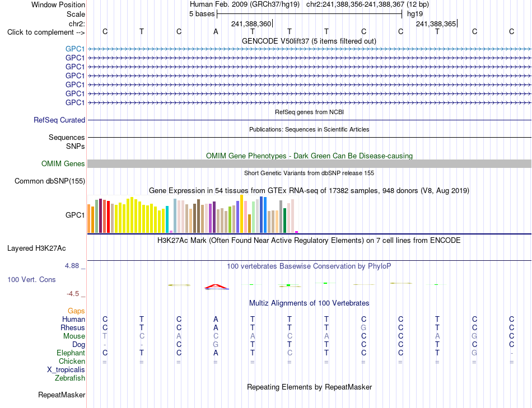
Task: Open 'Repeating Elements by RepeatMasker' title
Action: click(x=310, y=387)
